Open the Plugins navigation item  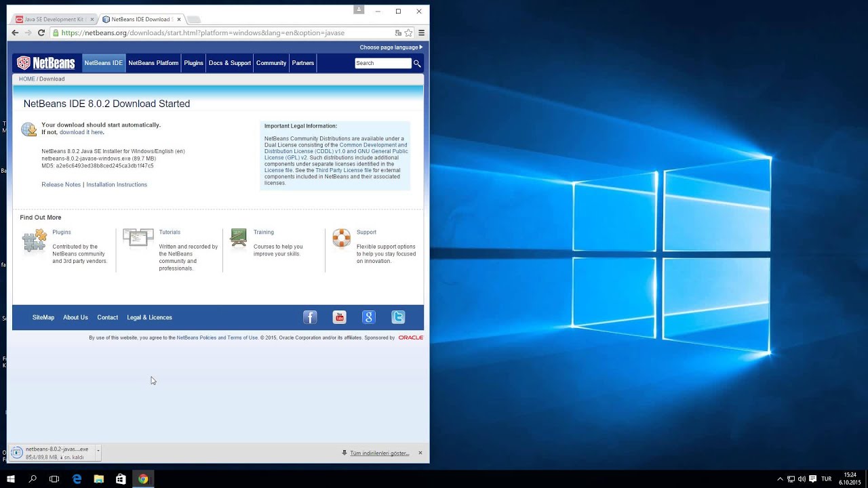193,63
